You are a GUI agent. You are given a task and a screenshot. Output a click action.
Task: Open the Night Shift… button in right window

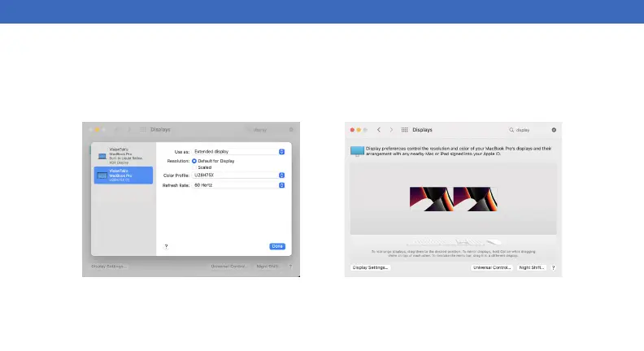(x=532, y=267)
